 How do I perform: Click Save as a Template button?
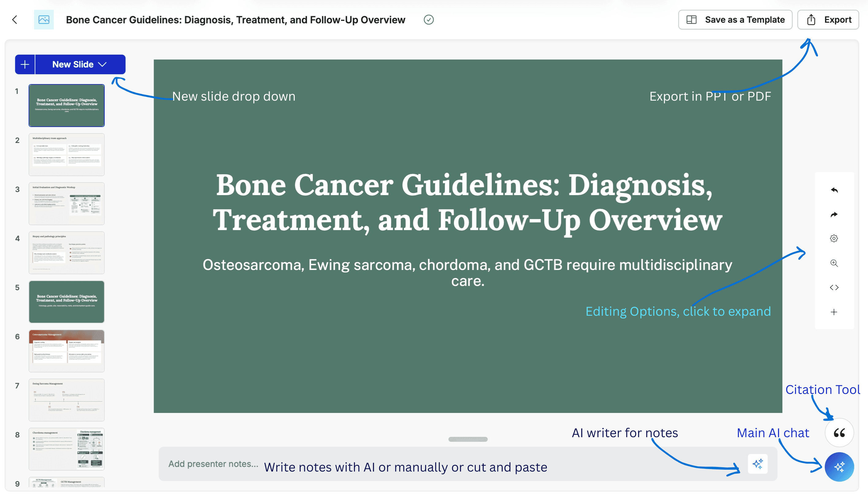click(735, 20)
